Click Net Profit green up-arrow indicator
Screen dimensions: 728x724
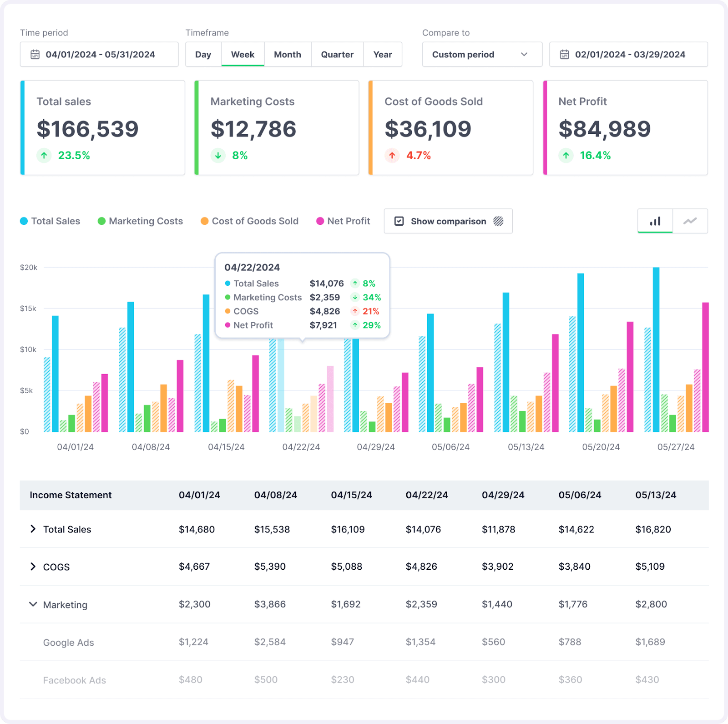[x=566, y=156]
